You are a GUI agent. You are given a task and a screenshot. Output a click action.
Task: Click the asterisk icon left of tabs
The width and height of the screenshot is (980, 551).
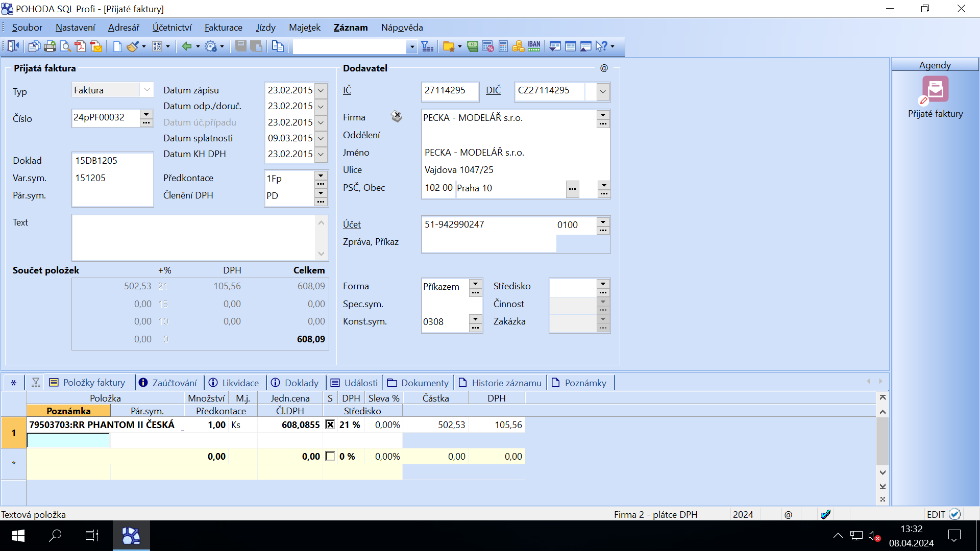pos(14,383)
